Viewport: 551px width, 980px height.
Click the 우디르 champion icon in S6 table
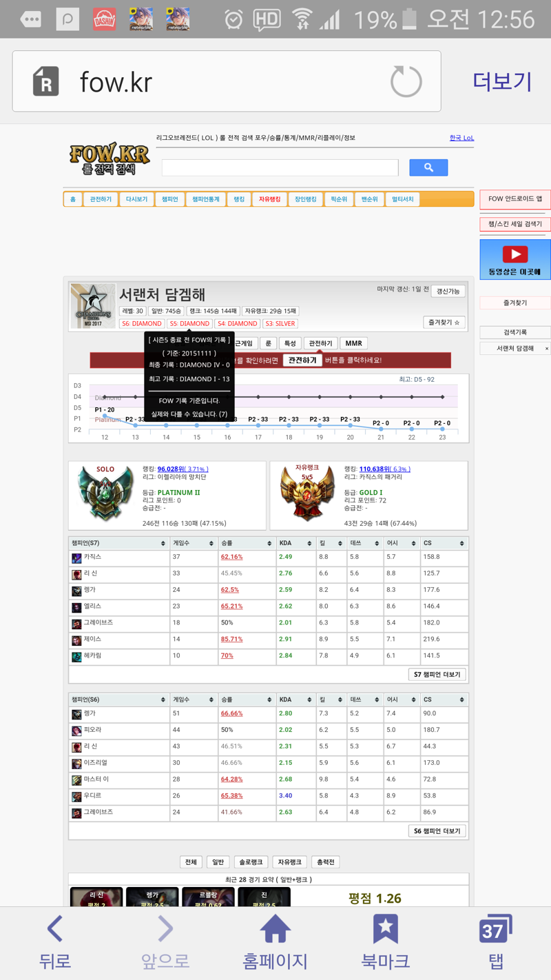[76, 797]
